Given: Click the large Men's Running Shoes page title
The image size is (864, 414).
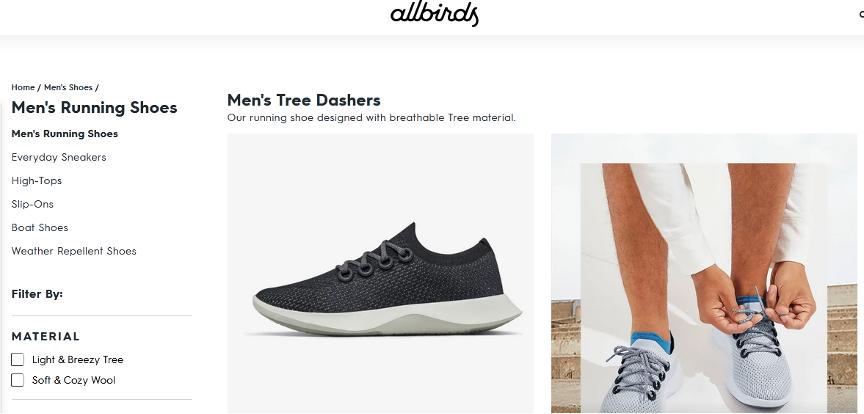Looking at the screenshot, I should click(x=94, y=107).
